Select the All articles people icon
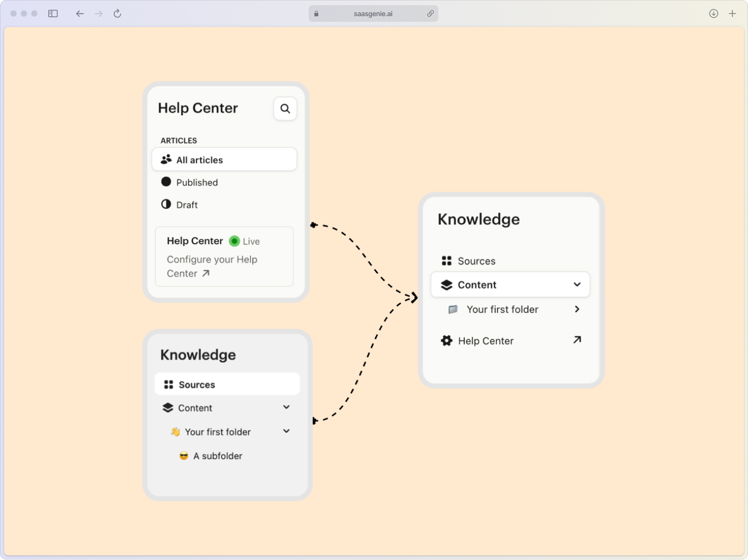The image size is (748, 560). click(x=166, y=159)
